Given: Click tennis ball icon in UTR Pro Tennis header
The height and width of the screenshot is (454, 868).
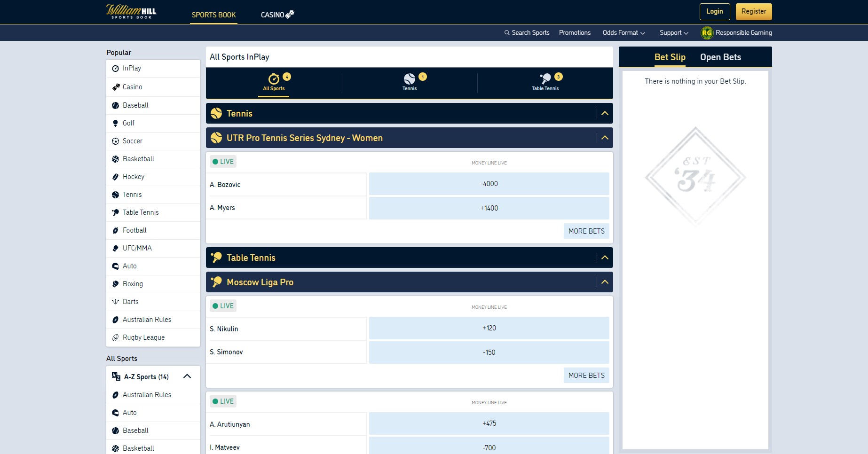Looking at the screenshot, I should point(216,138).
